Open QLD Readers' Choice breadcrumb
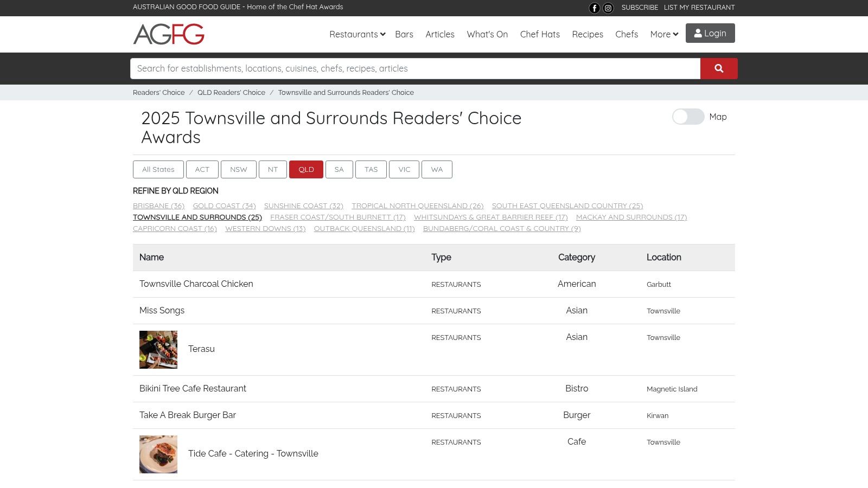This screenshot has height=488, width=868. point(231,93)
